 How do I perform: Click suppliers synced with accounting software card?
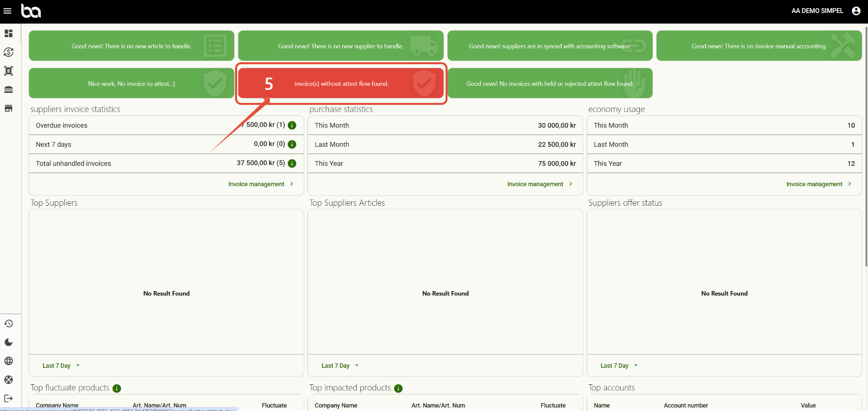(x=550, y=46)
